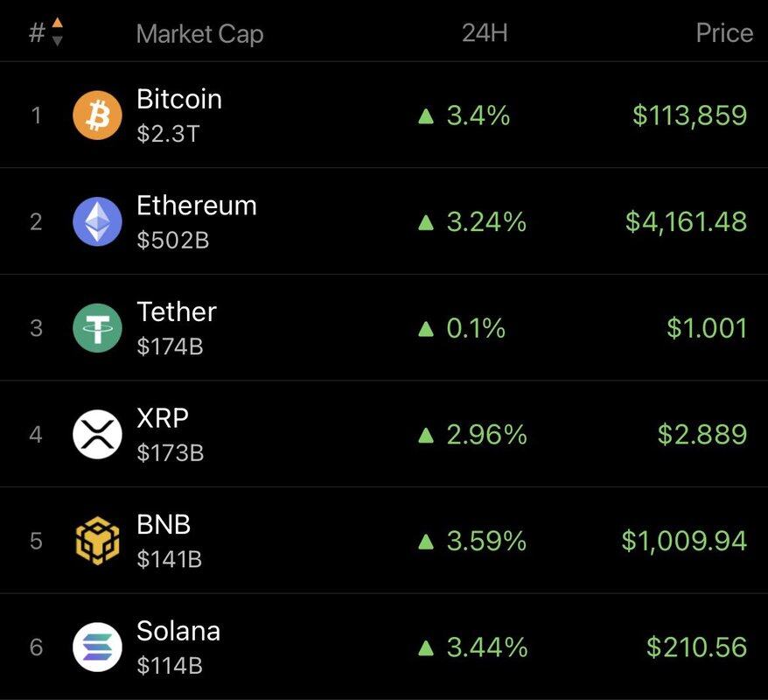Open the Ethereum name link
The height and width of the screenshot is (700, 768).
(197, 206)
